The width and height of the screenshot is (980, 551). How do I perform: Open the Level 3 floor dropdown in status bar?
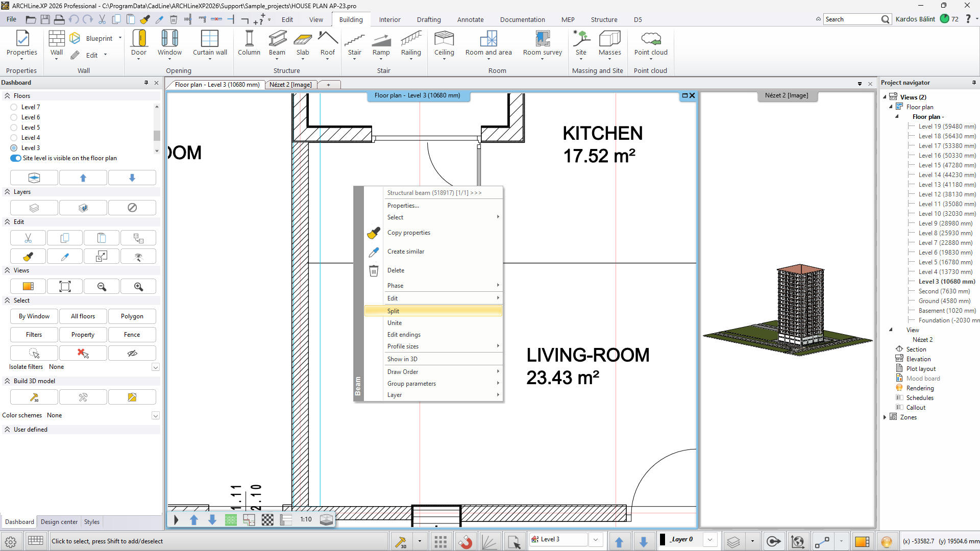click(595, 540)
